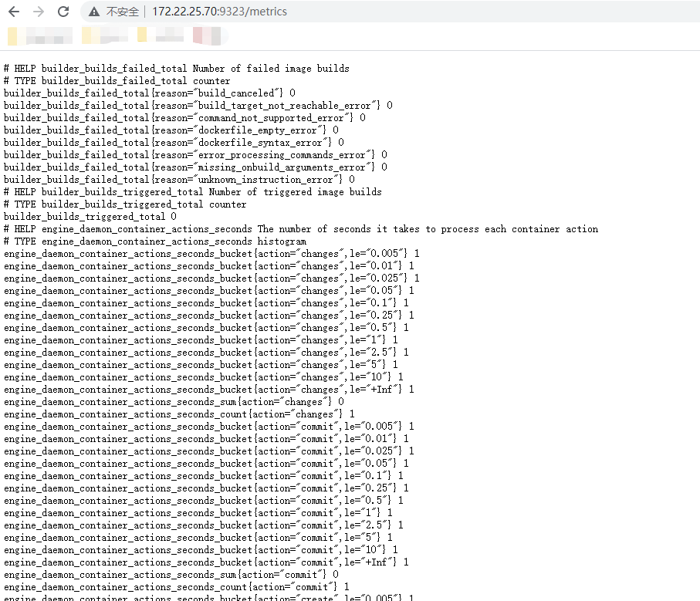Screen dimensions: 700x601
Task: Click the build_target_not_reachable_error metric line
Action: click(198, 105)
